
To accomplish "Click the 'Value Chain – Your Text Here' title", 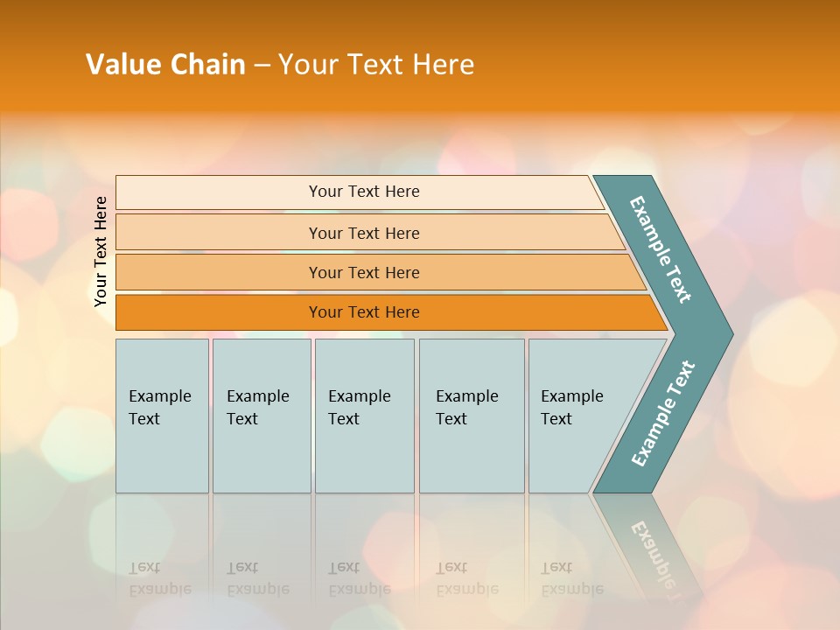I will pos(280,65).
